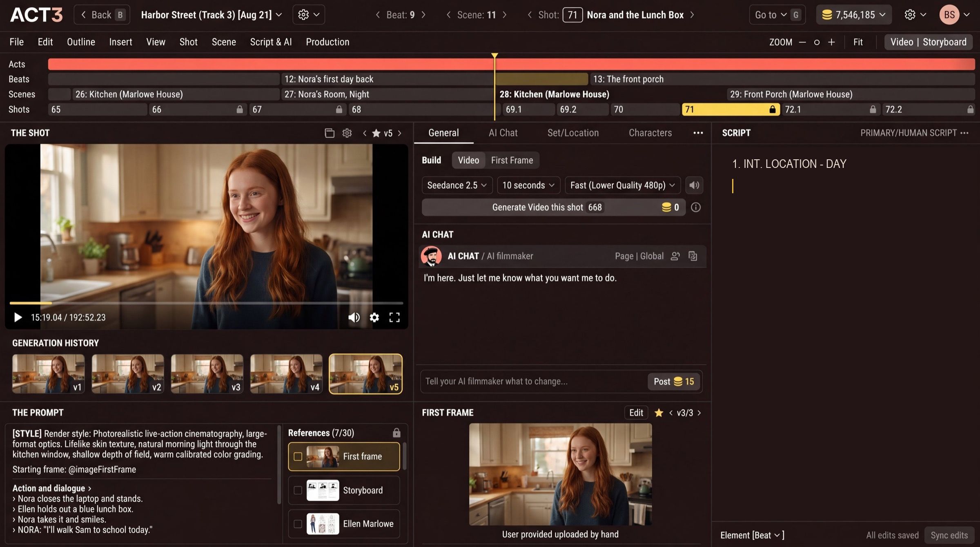This screenshot has width=980, height=547.
Task: Unlock the References list
Action: tap(396, 433)
